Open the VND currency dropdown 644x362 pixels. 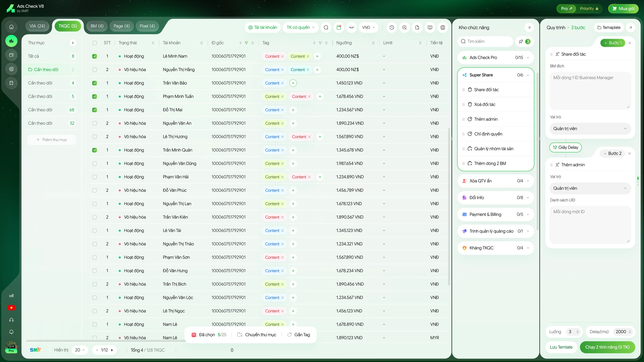(368, 27)
